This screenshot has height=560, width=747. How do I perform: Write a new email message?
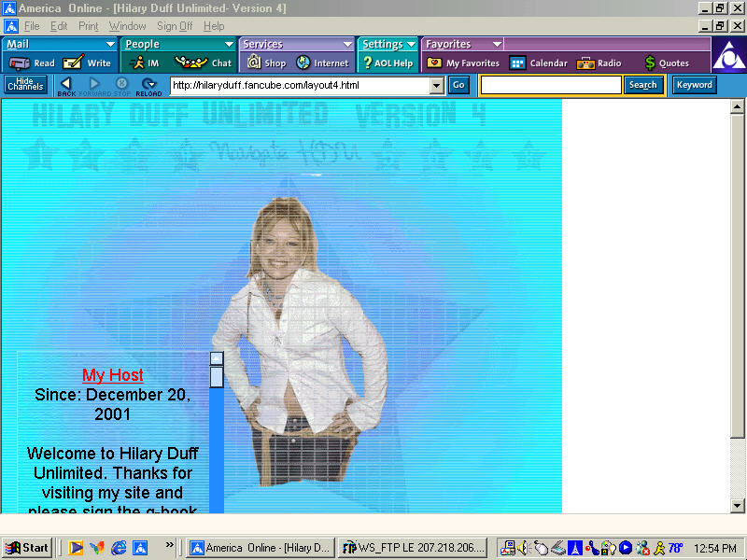coord(87,63)
